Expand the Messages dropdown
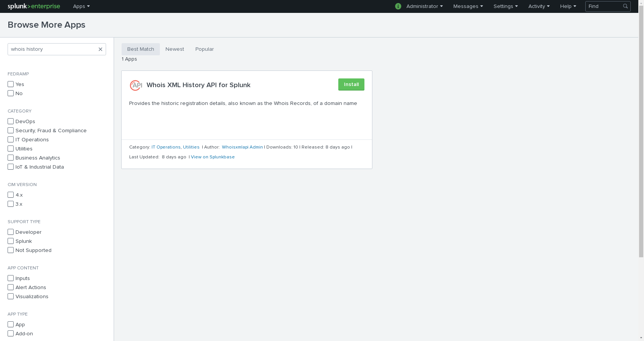Screen dimensions: 644x341 coord(468,6)
